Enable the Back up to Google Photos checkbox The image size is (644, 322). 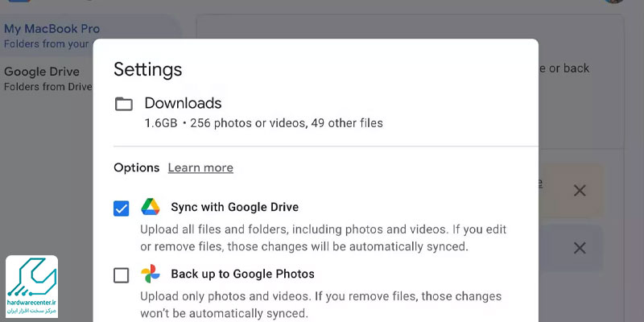click(x=122, y=275)
